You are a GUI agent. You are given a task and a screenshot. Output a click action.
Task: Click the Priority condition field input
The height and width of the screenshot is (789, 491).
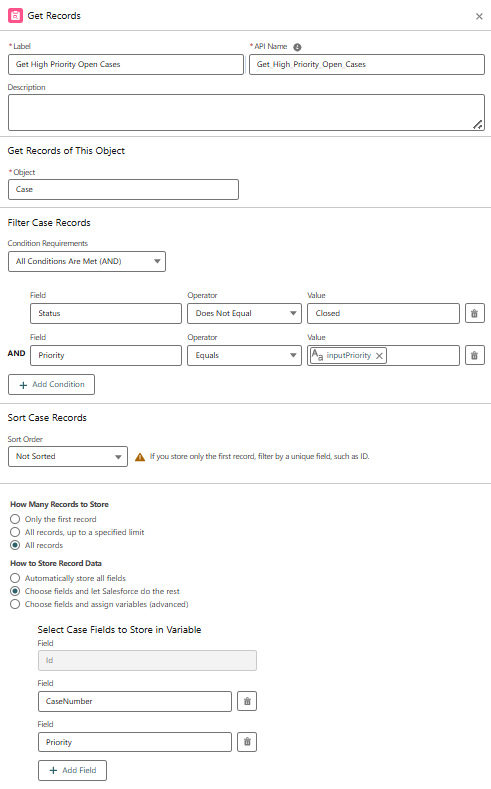[x=106, y=355]
